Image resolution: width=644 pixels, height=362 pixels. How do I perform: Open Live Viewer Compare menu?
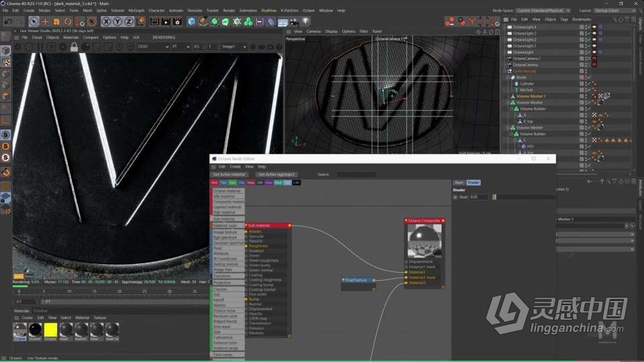(91, 38)
